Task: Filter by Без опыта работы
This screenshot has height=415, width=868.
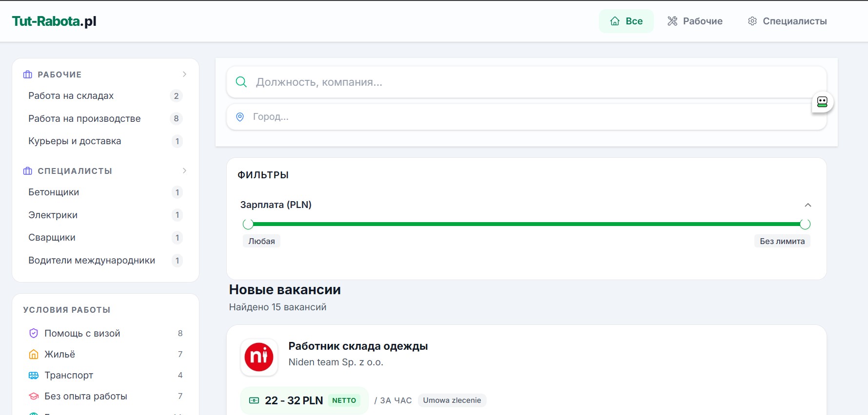Action: [x=105, y=396]
